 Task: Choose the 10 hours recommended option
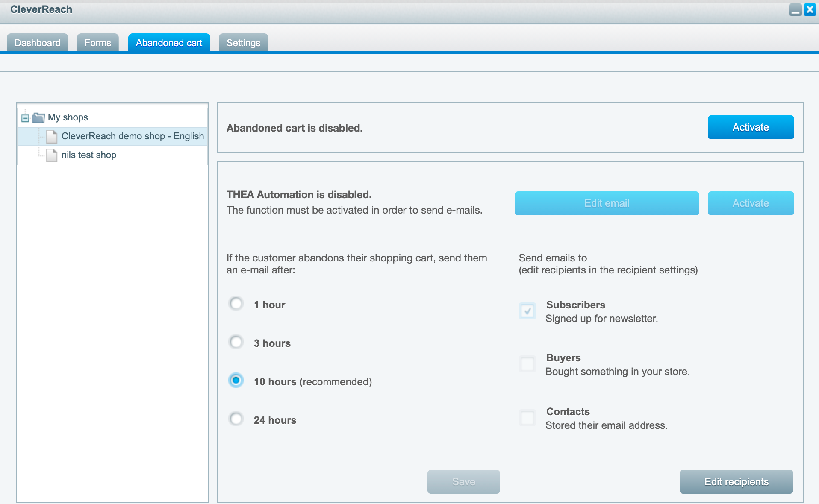point(236,380)
